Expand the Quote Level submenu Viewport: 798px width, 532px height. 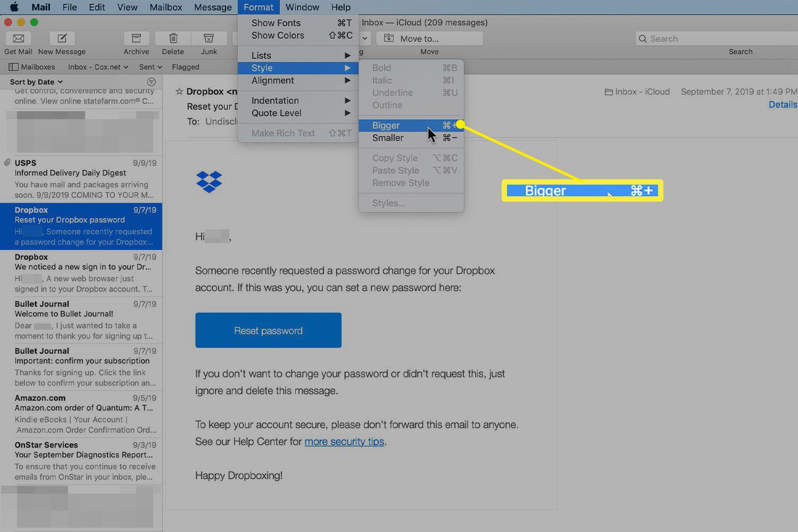(298, 113)
